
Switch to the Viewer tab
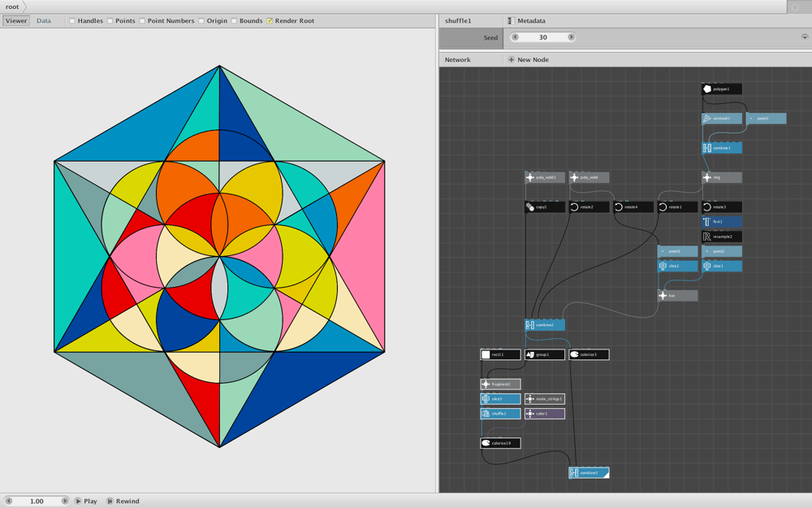tap(16, 21)
